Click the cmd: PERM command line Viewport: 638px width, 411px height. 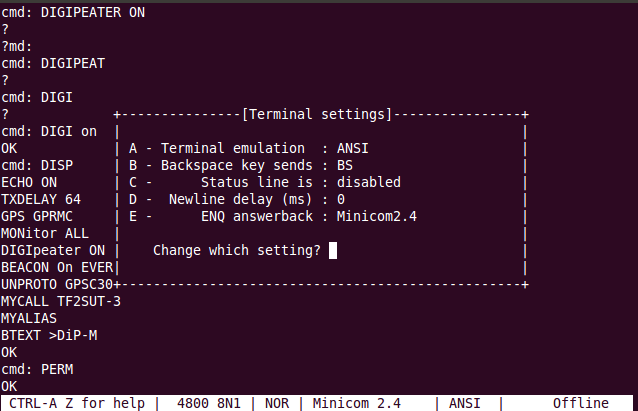37,369
